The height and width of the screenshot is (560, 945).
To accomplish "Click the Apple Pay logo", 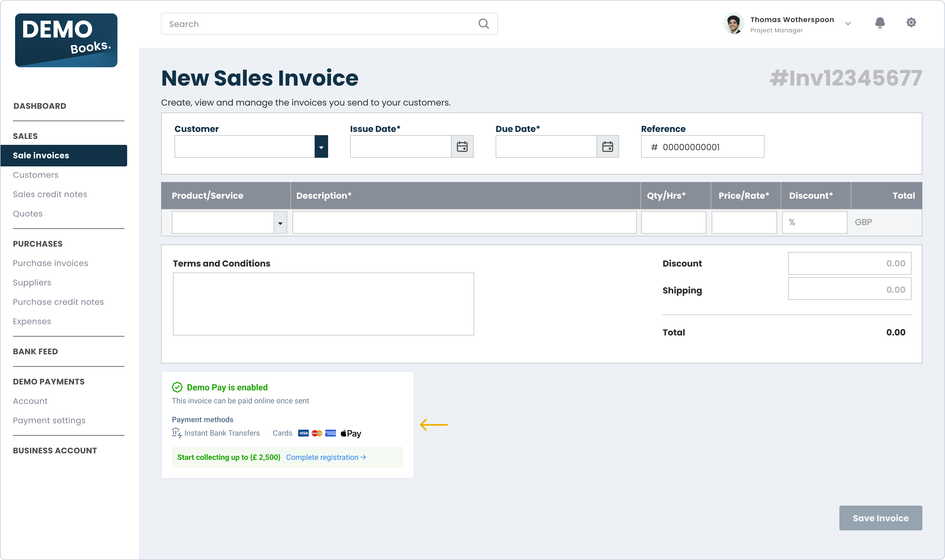I will [x=351, y=433].
